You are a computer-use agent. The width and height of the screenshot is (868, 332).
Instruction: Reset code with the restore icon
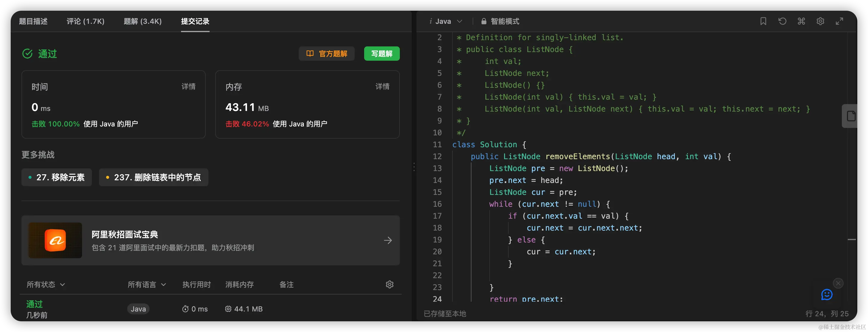point(782,21)
